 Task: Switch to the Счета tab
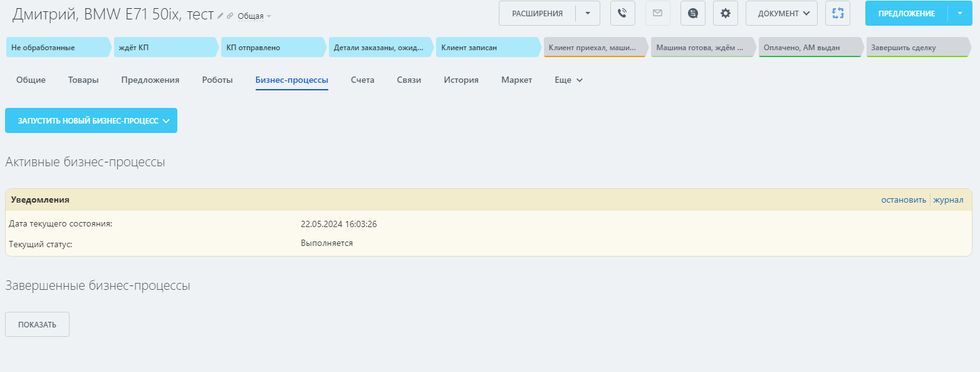point(363,80)
